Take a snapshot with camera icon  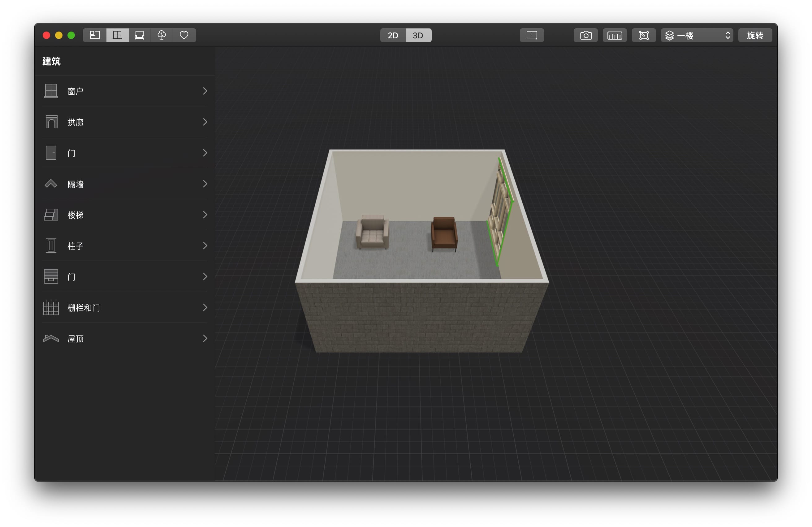point(585,36)
